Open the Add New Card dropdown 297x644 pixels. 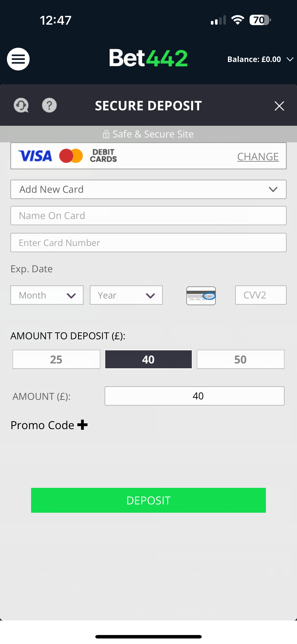click(x=148, y=190)
